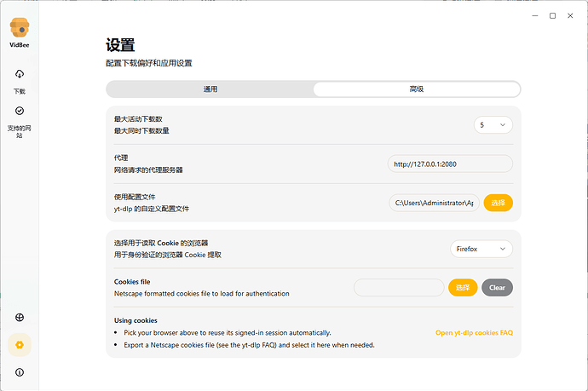Click the VidBee name under the logo
Image resolution: width=588 pixels, height=391 pixels.
tap(20, 45)
